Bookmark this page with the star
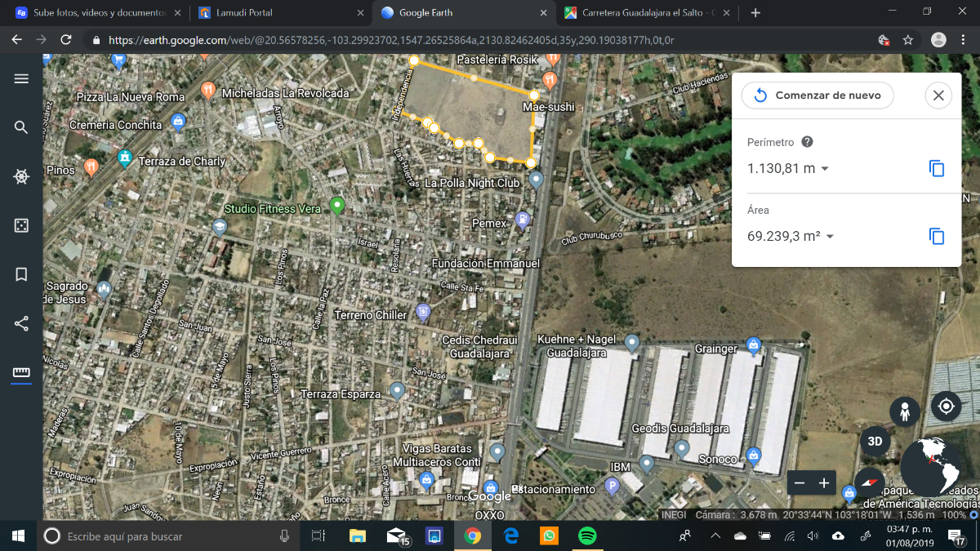The image size is (980, 551). tap(907, 40)
